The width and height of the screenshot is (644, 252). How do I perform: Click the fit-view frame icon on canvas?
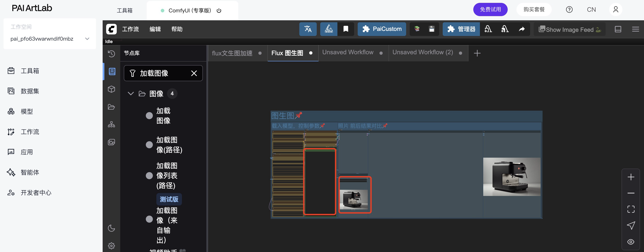pos(631,209)
